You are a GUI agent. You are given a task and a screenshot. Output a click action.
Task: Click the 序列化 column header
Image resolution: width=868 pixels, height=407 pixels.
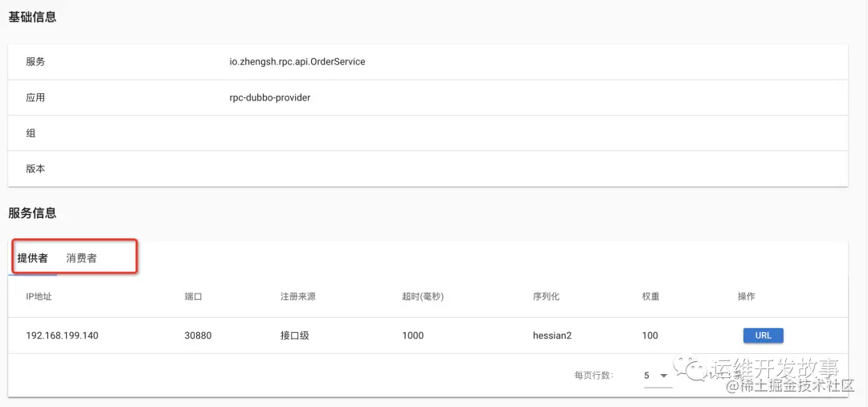pos(546,296)
